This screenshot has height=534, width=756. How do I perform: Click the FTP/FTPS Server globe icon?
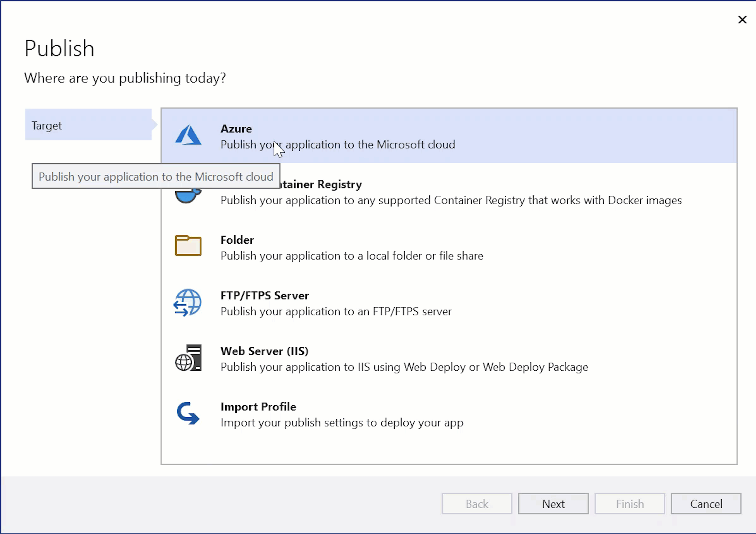(188, 303)
